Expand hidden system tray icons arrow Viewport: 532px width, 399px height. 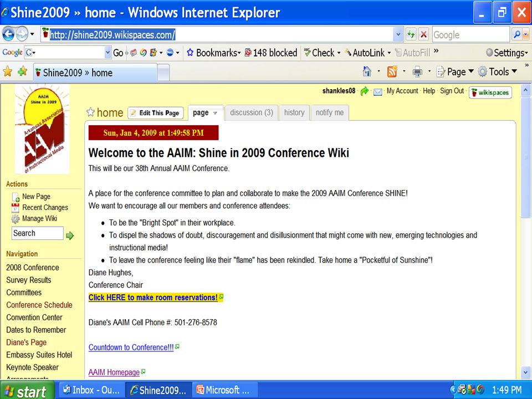[x=453, y=390]
